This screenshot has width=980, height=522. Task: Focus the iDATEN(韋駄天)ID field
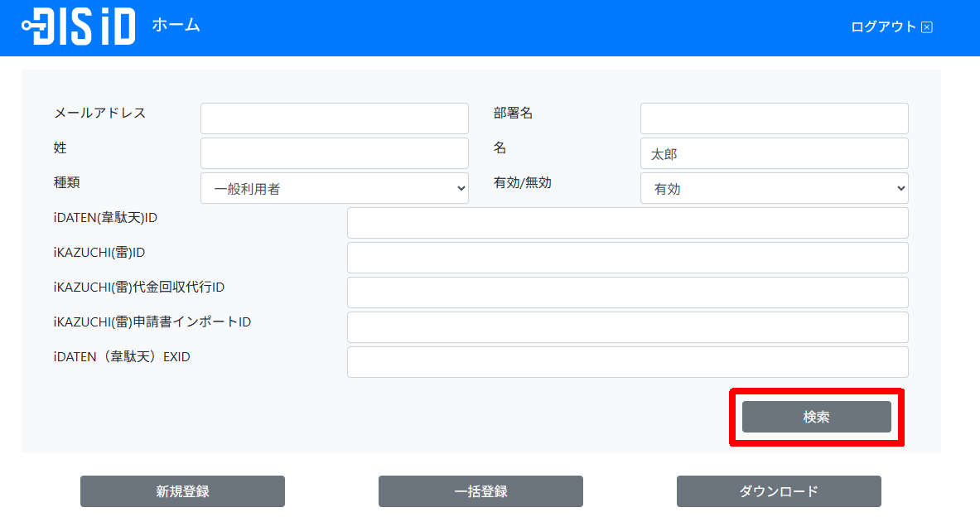coord(627,223)
